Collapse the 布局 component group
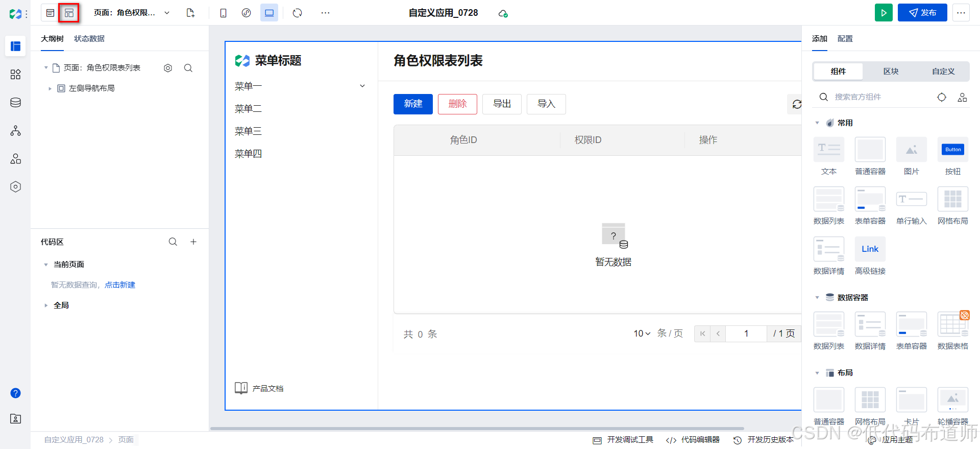 pyautogui.click(x=817, y=373)
